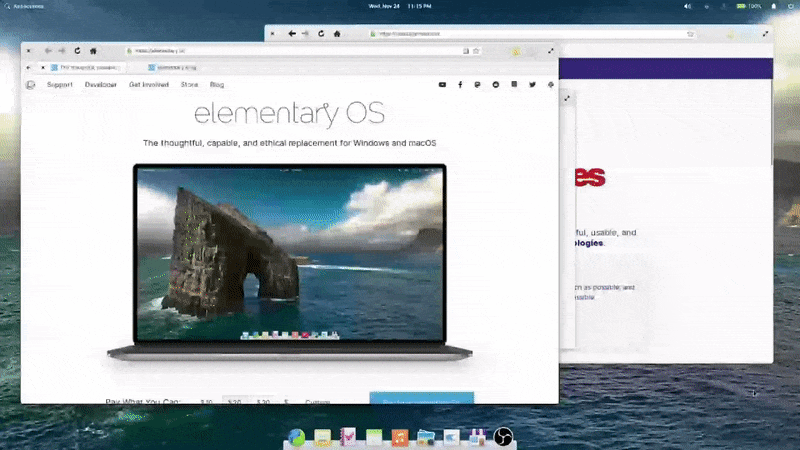Open elementary Reddit community icon
800x450 pixels.
pos(496,85)
